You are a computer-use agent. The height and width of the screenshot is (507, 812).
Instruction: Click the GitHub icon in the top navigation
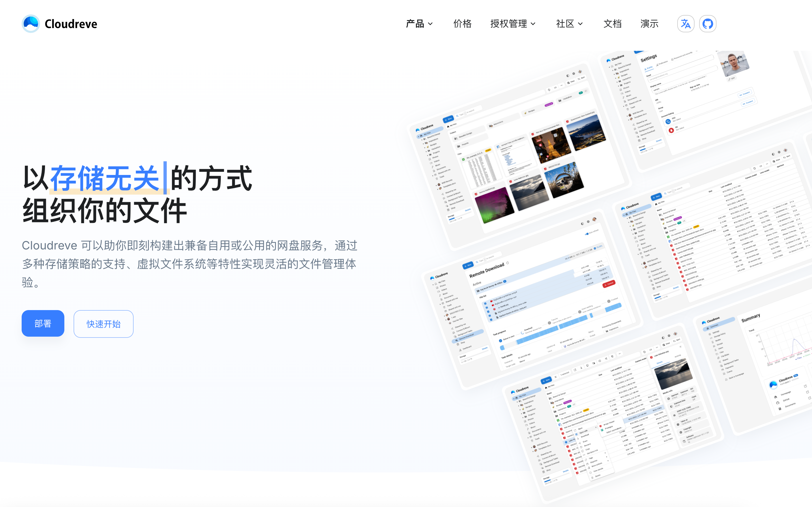(x=708, y=23)
